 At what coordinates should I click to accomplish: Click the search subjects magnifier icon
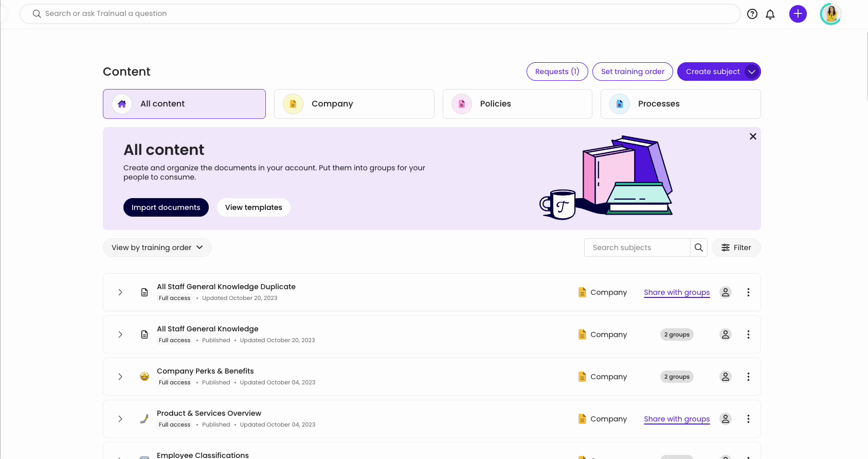point(698,248)
